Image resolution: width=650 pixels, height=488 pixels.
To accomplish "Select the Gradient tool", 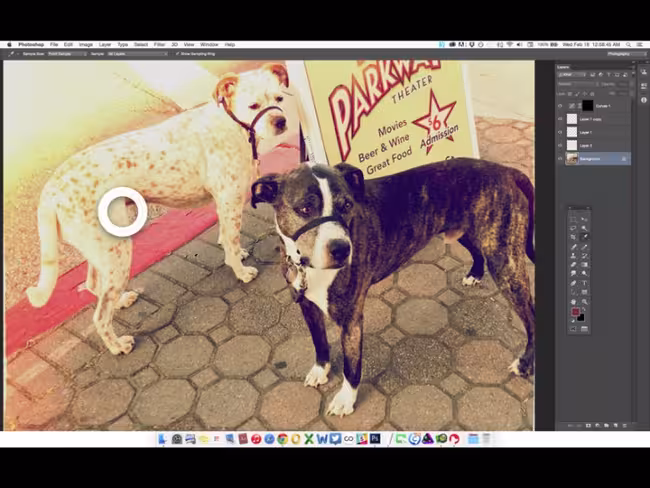I will click(x=584, y=264).
